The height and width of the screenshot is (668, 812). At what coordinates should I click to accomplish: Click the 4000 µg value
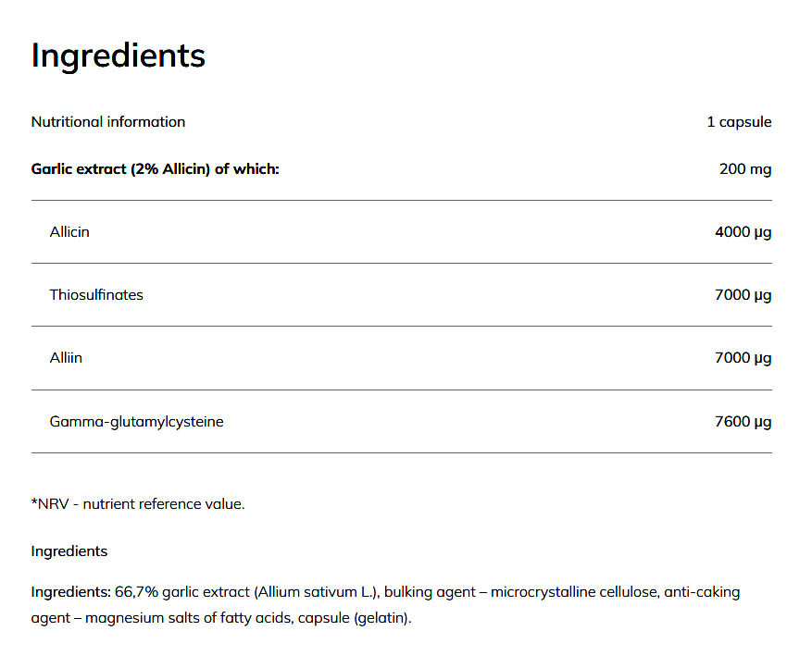click(743, 232)
